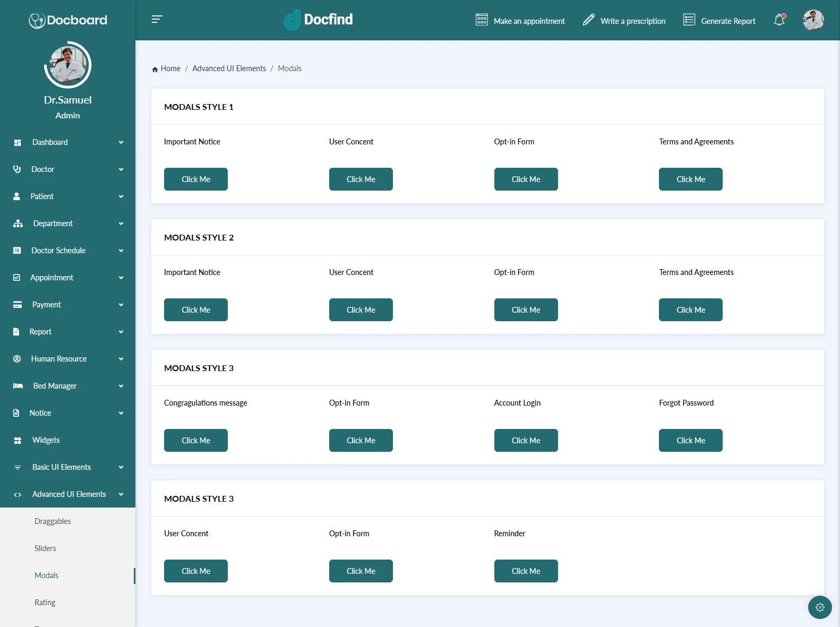
Task: Select Draggables in the sidebar submenu
Action: 53,521
